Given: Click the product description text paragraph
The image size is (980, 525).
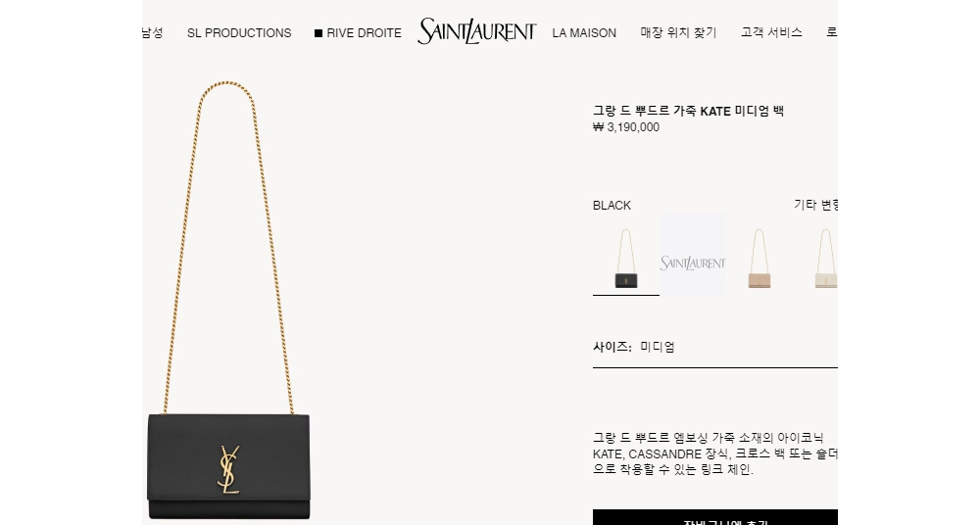Looking at the screenshot, I should [x=715, y=453].
